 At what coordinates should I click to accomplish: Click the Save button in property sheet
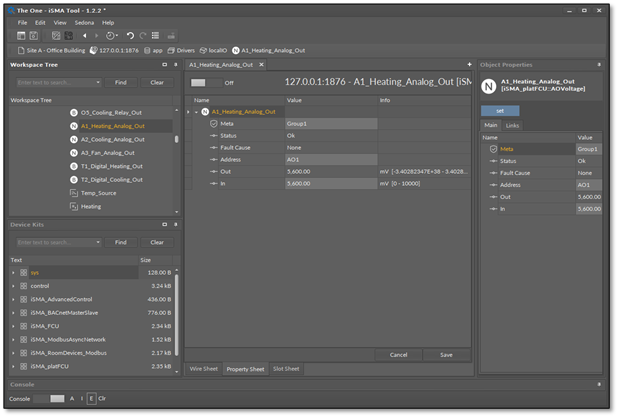[445, 354]
